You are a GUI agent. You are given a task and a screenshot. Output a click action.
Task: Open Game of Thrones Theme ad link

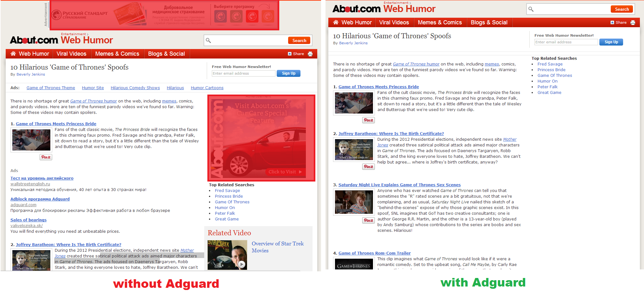point(51,88)
